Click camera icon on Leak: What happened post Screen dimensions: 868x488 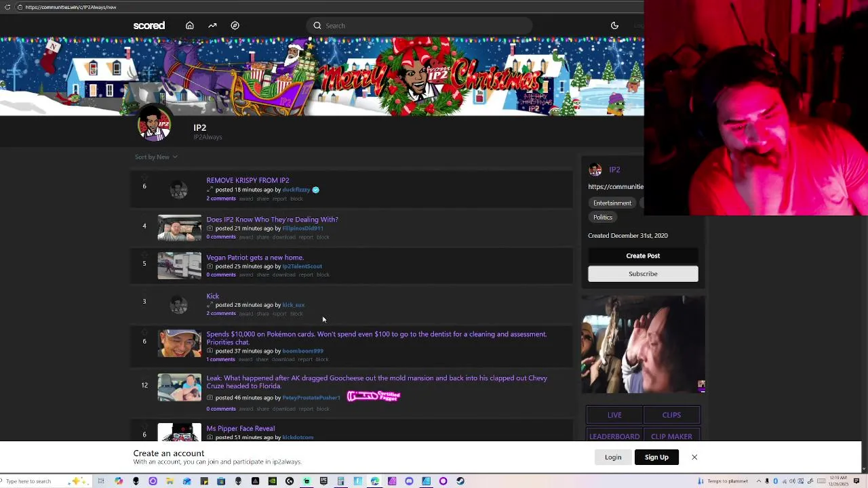210,398
